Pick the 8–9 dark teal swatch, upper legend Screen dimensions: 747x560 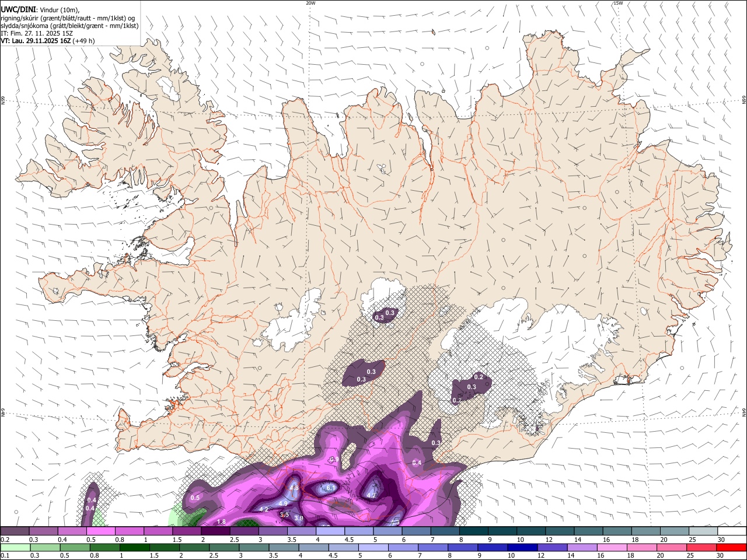pos(474,531)
